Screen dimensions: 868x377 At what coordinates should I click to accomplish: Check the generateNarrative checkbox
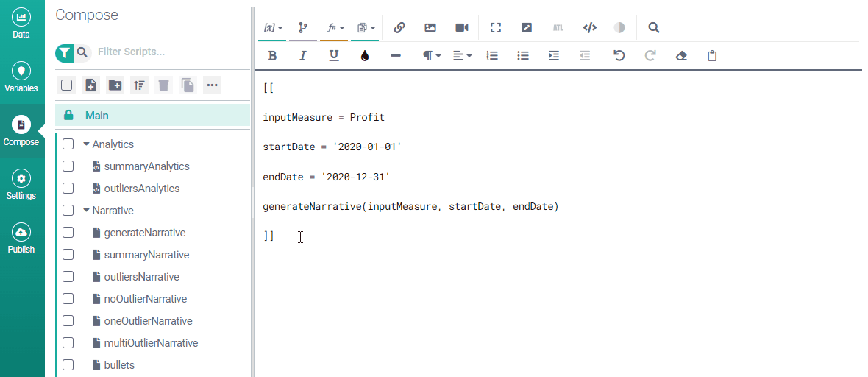68,233
